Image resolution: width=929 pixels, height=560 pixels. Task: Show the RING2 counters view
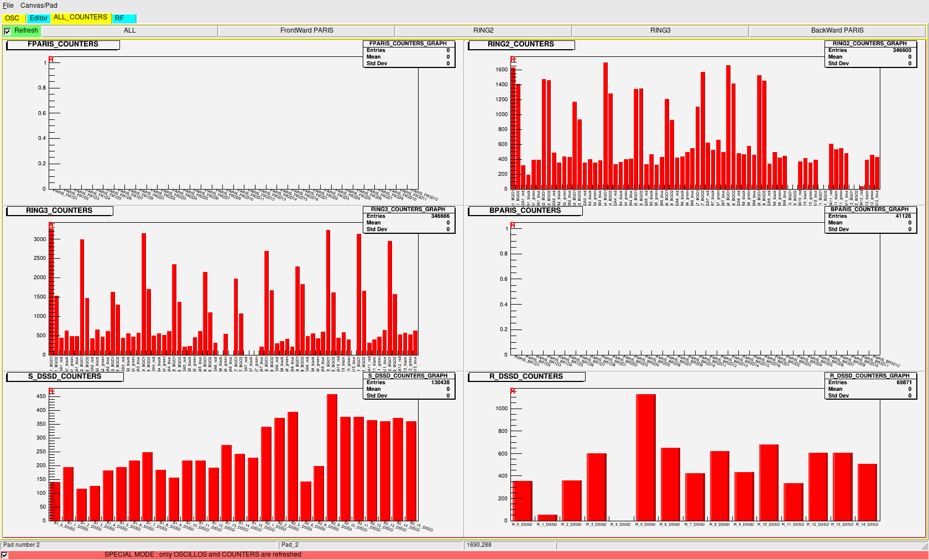tap(483, 31)
